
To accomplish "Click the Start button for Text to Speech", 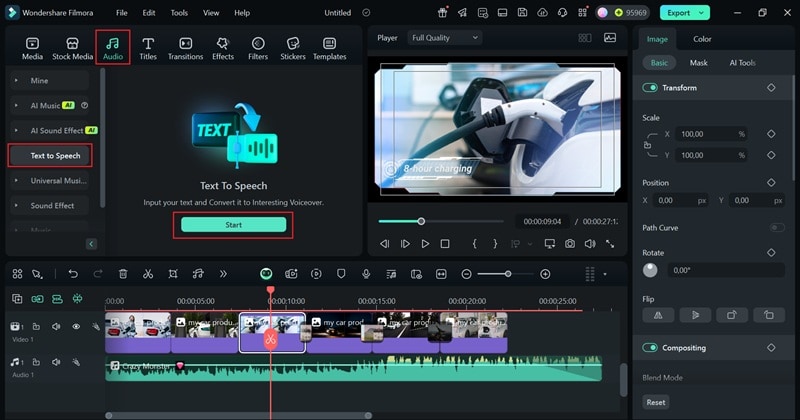I will tap(234, 225).
